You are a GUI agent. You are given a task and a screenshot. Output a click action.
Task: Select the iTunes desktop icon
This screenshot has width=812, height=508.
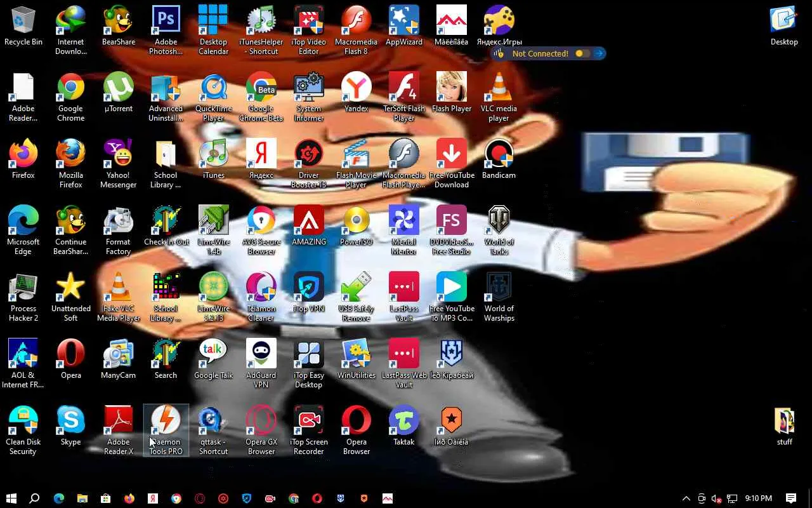pos(213,159)
